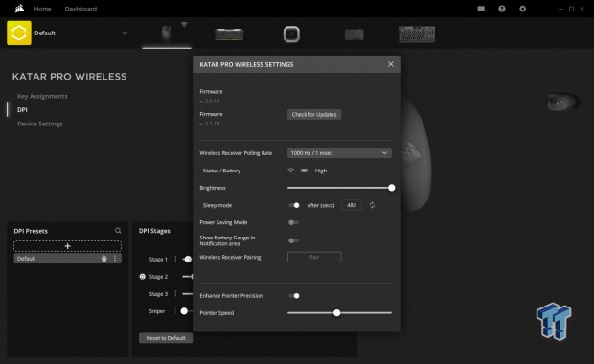The width and height of the screenshot is (594, 364).
Task: Adjust the Sniper DPI slider handle
Action: [x=184, y=311]
